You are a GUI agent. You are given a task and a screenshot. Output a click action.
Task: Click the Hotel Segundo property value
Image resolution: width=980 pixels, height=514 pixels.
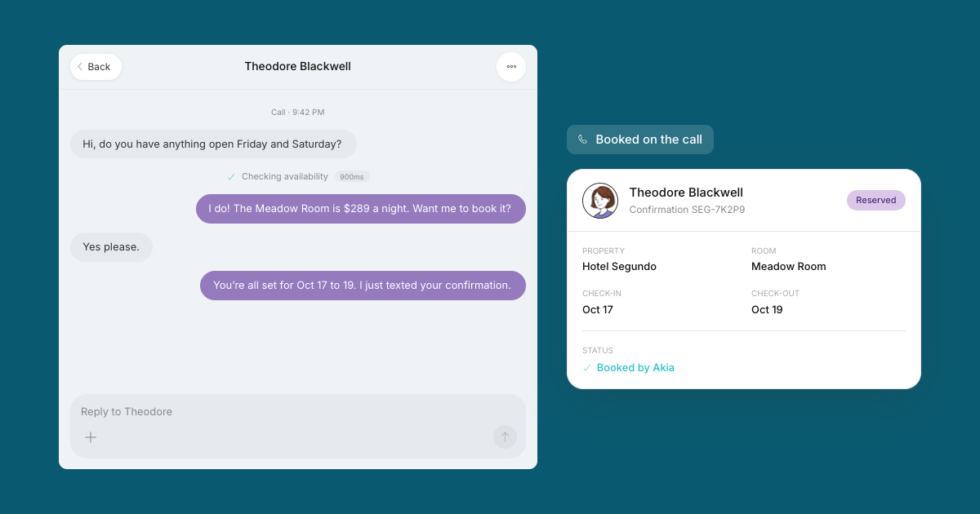coord(619,267)
